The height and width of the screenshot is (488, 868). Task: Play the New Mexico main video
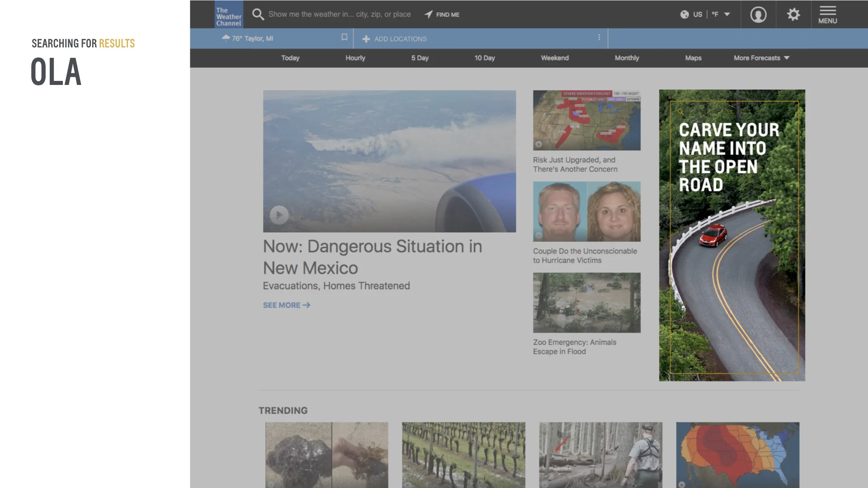[x=279, y=215]
